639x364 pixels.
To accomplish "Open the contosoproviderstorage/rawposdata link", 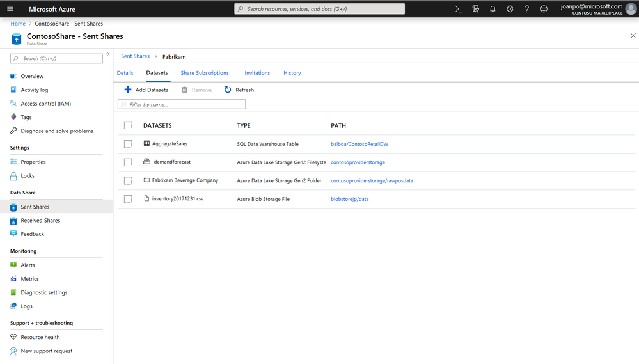I will [x=372, y=180].
